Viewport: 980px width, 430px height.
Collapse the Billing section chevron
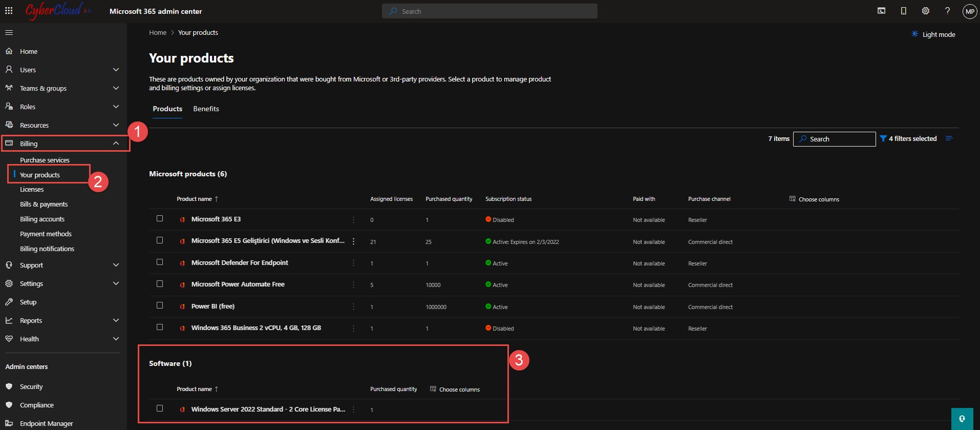pyautogui.click(x=116, y=144)
